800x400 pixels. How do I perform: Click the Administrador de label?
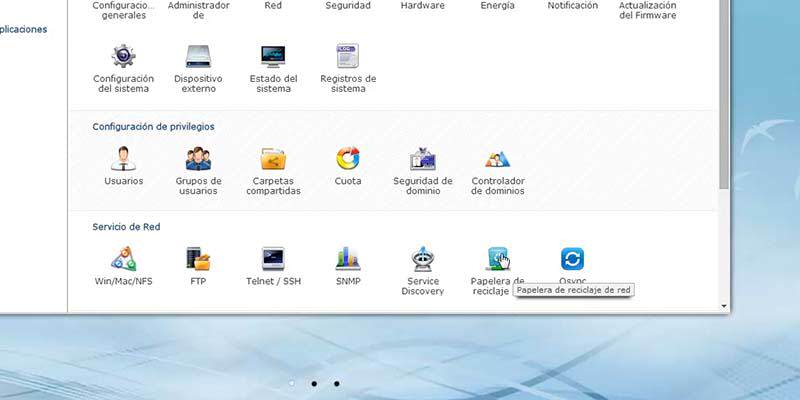click(x=198, y=10)
